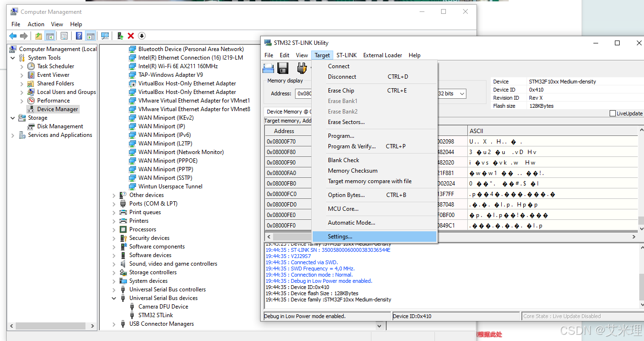Click the blue question mark Help icon
The image size is (644, 341).
pos(79,36)
